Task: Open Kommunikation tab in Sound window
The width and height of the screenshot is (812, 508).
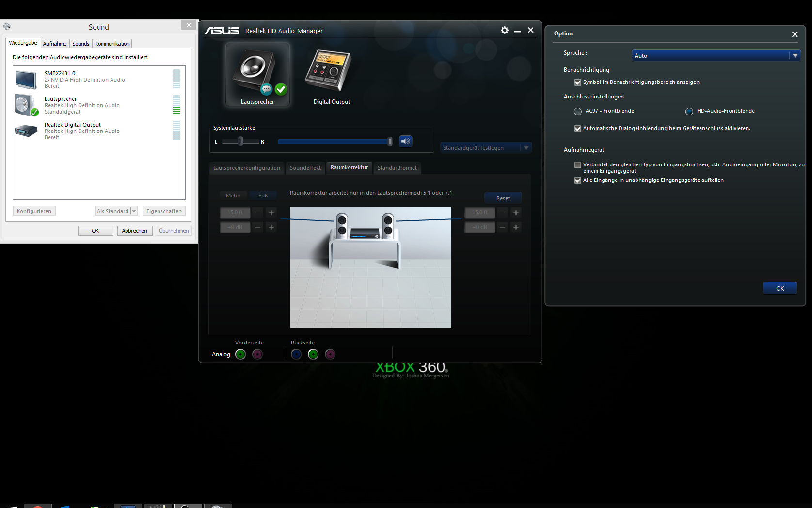Action: point(112,44)
